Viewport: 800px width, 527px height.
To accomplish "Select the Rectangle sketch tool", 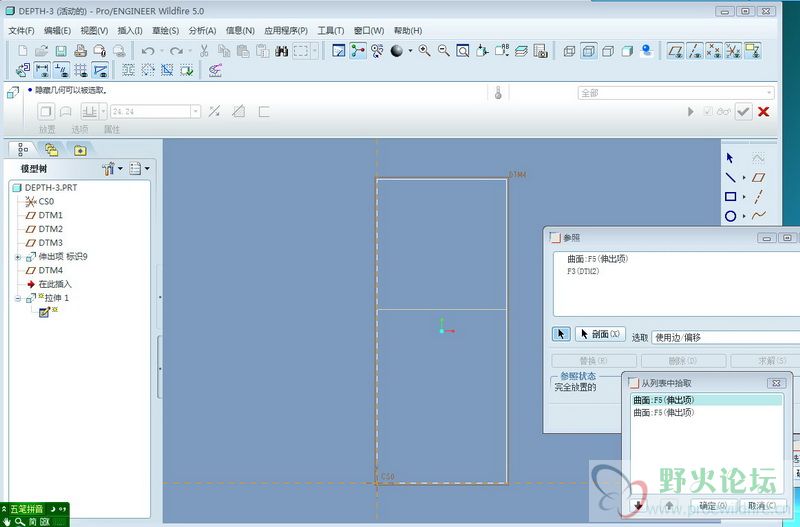I will (731, 196).
